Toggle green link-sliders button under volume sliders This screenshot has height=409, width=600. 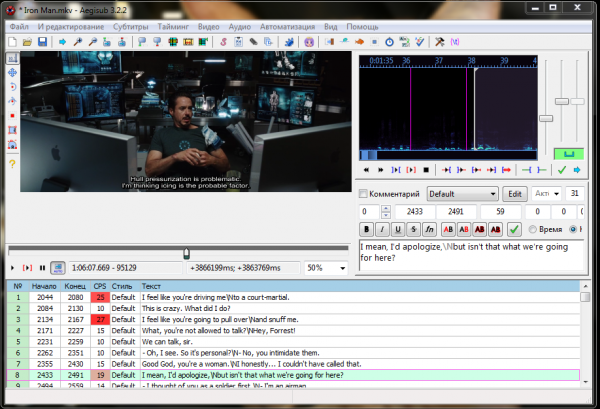pyautogui.click(x=569, y=154)
